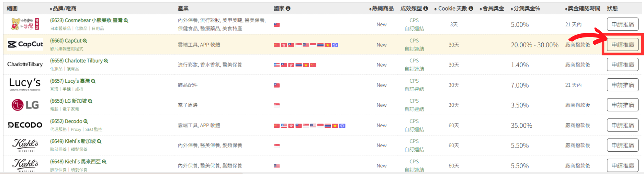Viewport: 644px width, 177px height.
Task: Open the (6653) LG 新加坡 link
Action: 68,101
